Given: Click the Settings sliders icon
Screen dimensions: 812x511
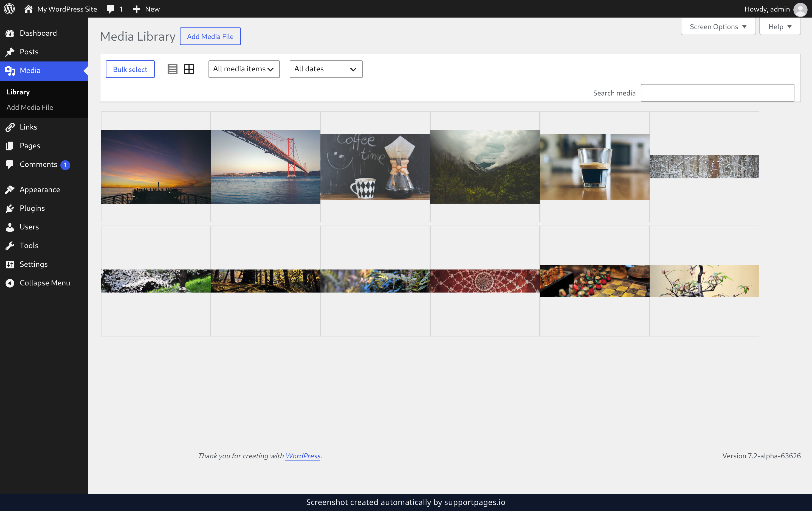Looking at the screenshot, I should click(10, 264).
